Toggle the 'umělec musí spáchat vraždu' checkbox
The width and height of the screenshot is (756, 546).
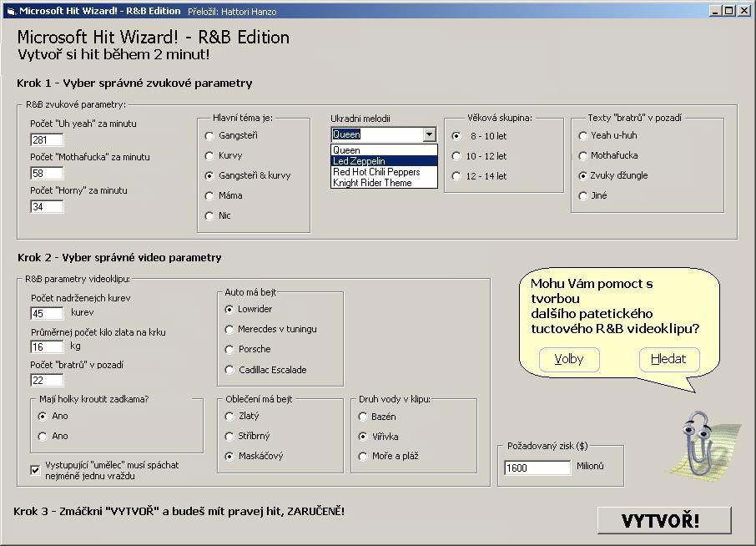click(35, 470)
